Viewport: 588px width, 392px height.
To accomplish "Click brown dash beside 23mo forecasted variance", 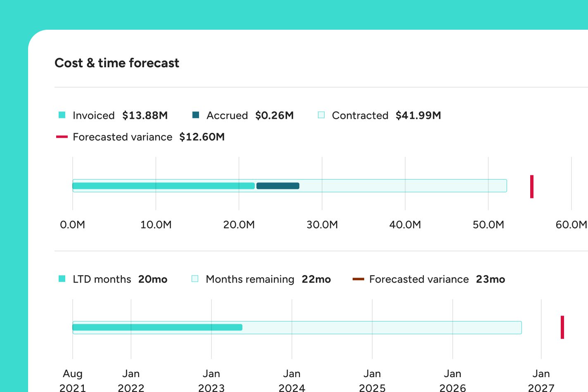I will click(358, 279).
